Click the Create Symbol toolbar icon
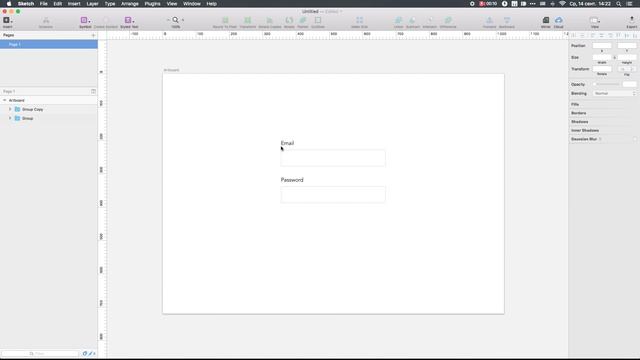Image resolution: width=640 pixels, height=360 pixels. (106, 20)
